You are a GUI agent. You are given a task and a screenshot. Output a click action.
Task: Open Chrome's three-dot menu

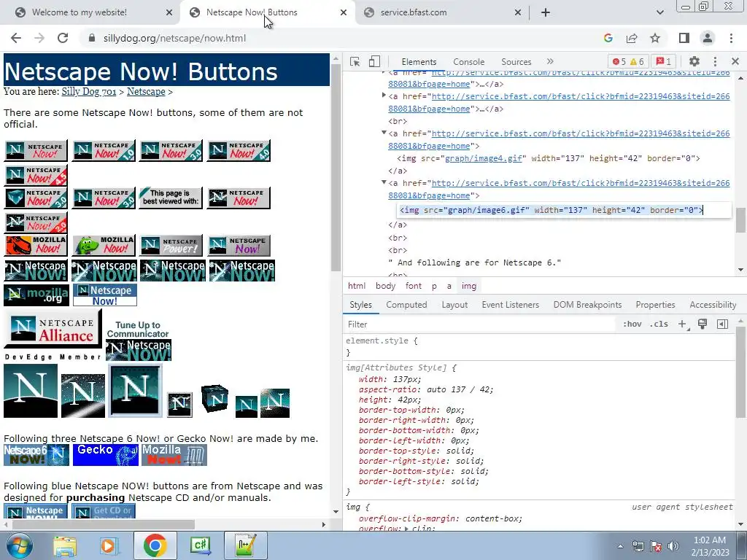pos(731,38)
